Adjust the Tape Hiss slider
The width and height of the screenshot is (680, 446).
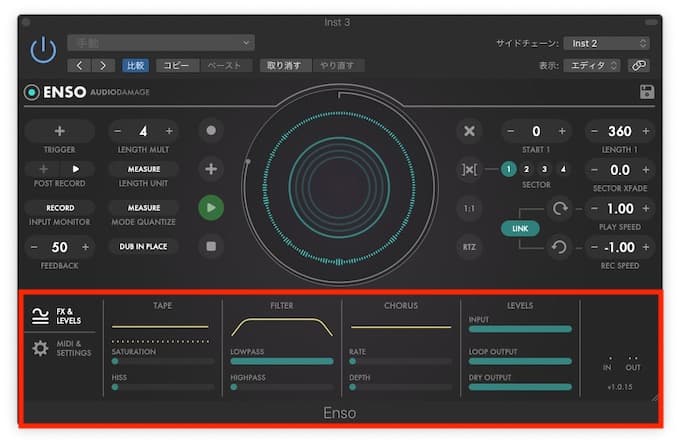(163, 387)
